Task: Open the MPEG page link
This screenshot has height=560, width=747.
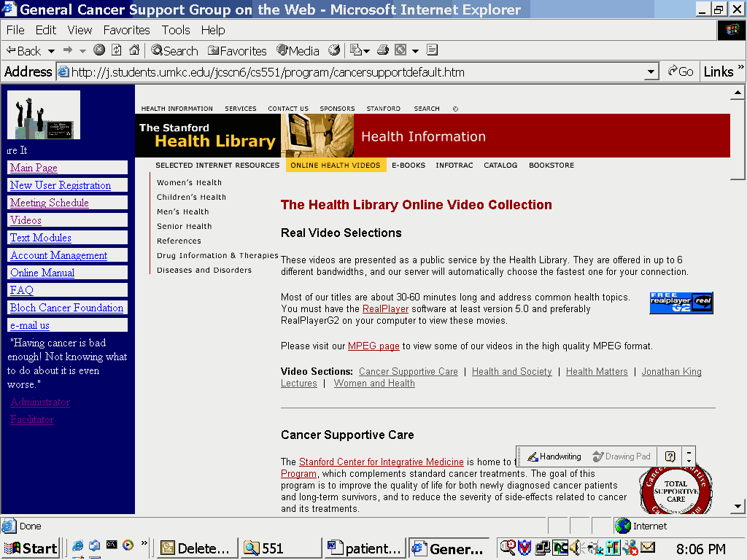Action: coord(373,346)
